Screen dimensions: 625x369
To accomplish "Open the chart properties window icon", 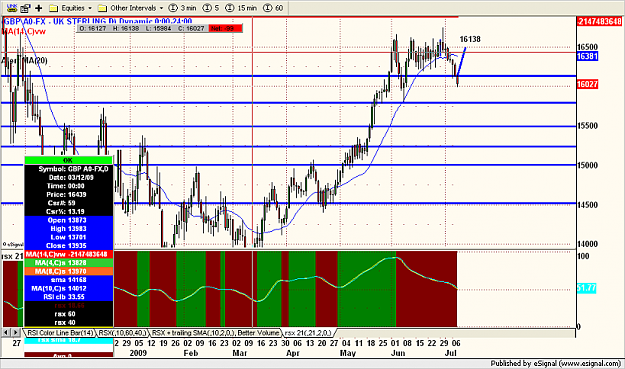I will click(26, 8).
